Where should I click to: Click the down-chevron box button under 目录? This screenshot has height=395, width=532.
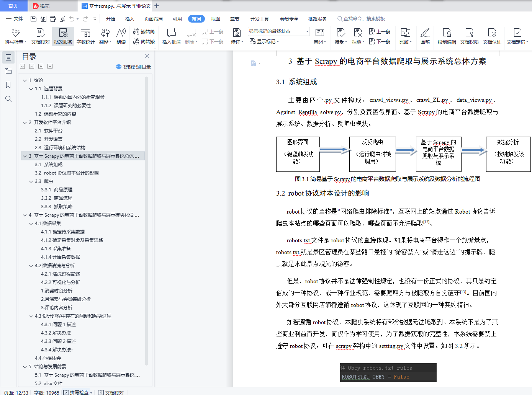(x=22, y=67)
